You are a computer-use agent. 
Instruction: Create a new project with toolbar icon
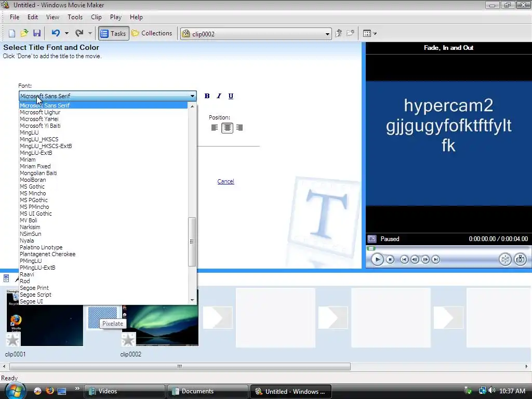pyautogui.click(x=12, y=33)
